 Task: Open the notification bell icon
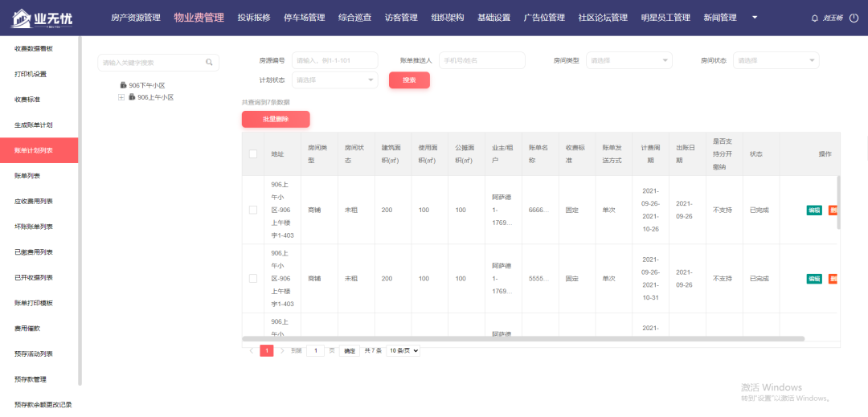click(814, 18)
